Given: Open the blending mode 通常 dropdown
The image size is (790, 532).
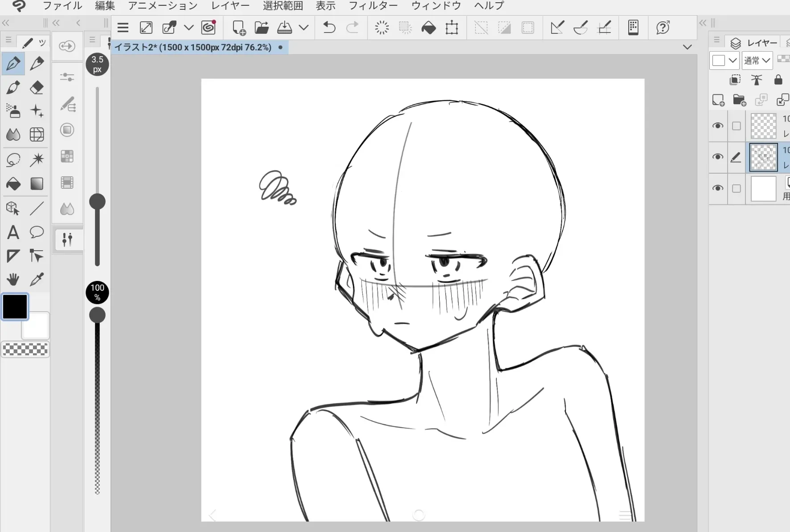Looking at the screenshot, I should click(757, 60).
